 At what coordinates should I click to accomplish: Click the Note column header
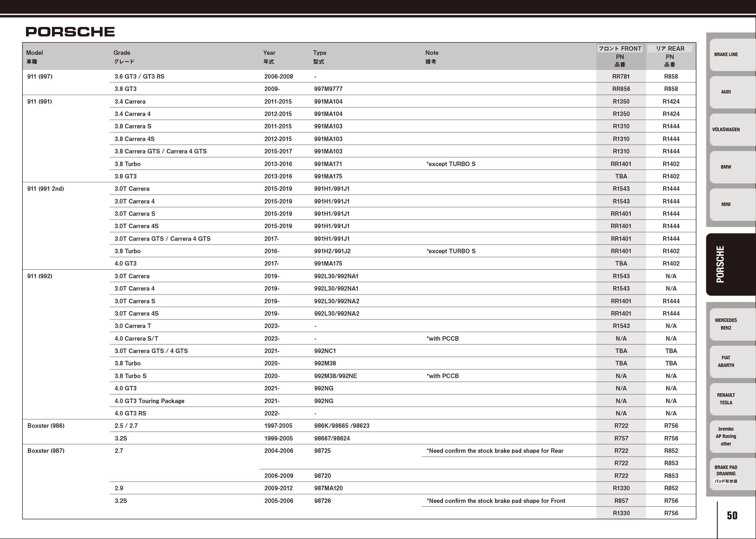click(432, 57)
